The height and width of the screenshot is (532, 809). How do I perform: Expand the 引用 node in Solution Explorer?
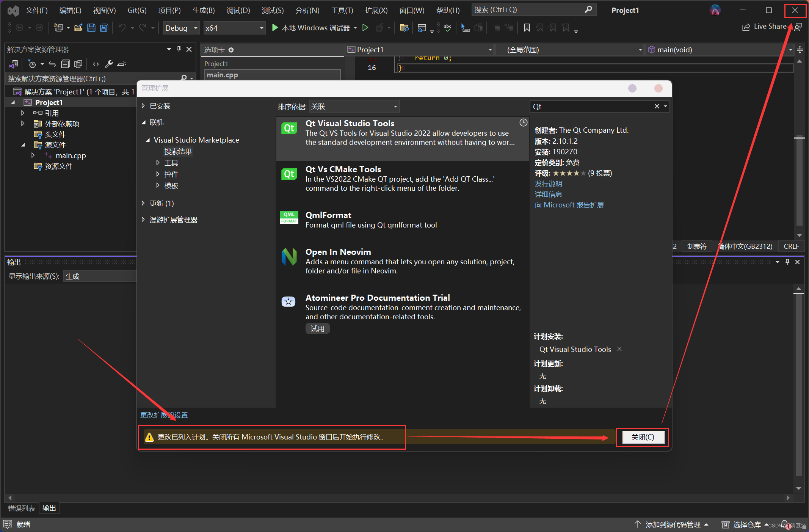(23, 113)
